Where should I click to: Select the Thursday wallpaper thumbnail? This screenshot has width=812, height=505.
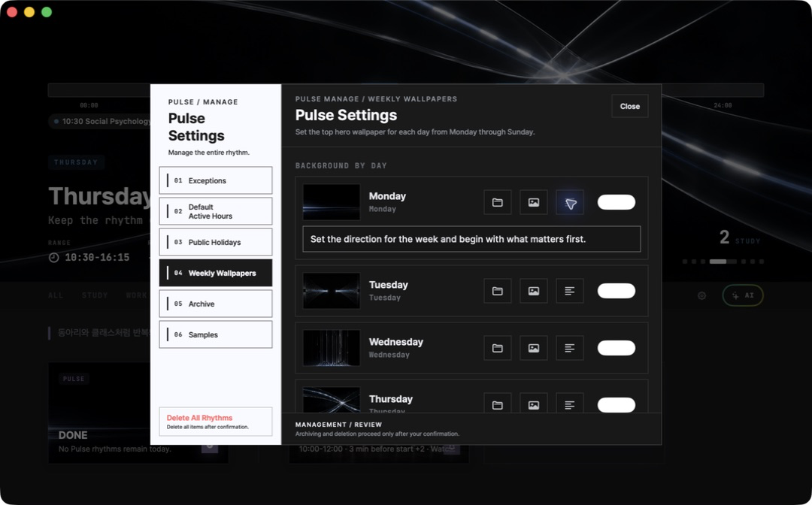[332, 400]
